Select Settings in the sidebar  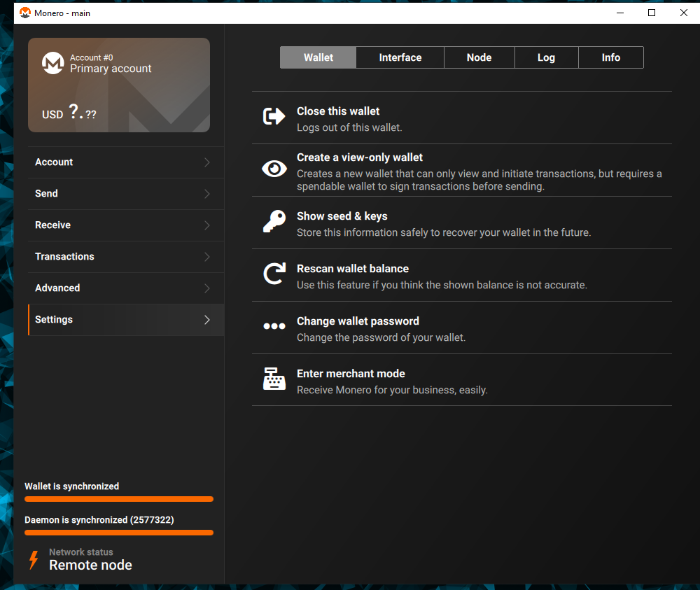pyautogui.click(x=126, y=320)
